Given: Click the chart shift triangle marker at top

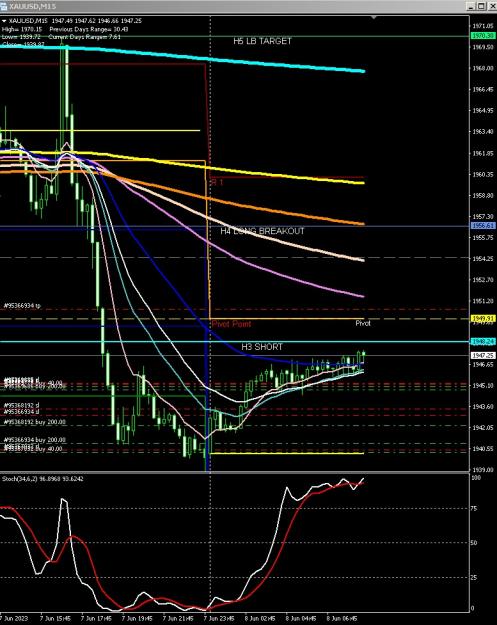Looking at the screenshot, I should [x=374, y=18].
